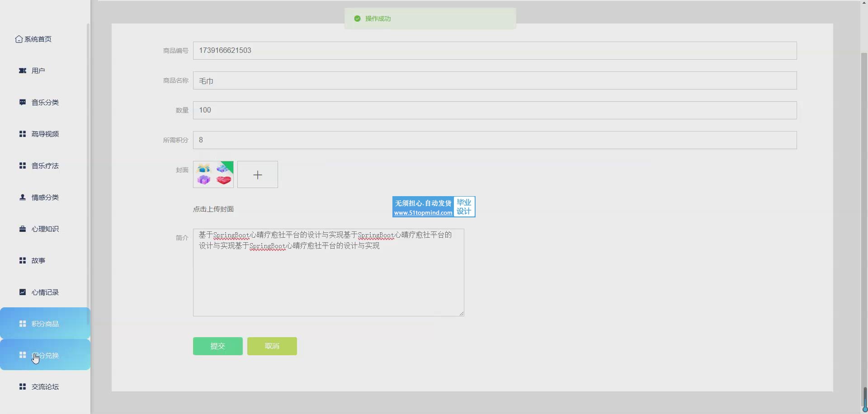Click inside the 简介 text area

coord(328,280)
